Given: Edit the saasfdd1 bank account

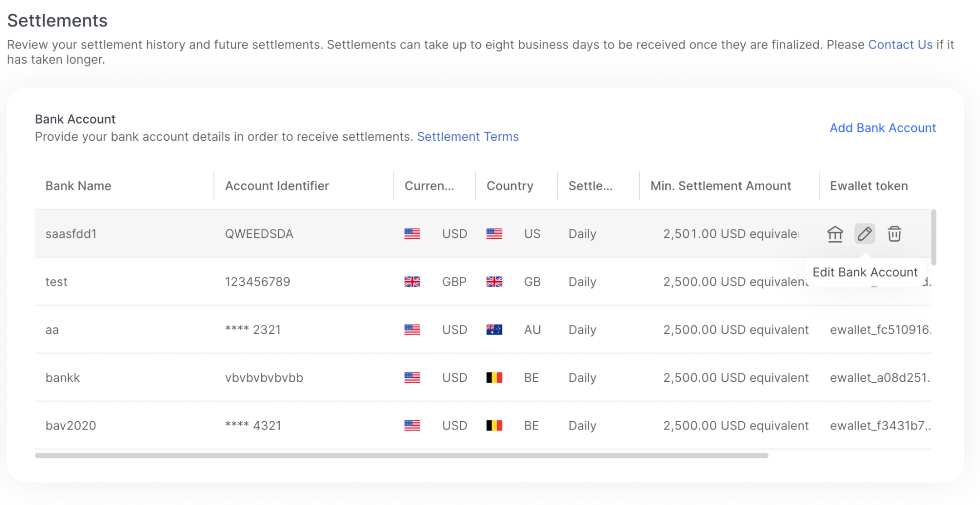Looking at the screenshot, I should coord(864,233).
